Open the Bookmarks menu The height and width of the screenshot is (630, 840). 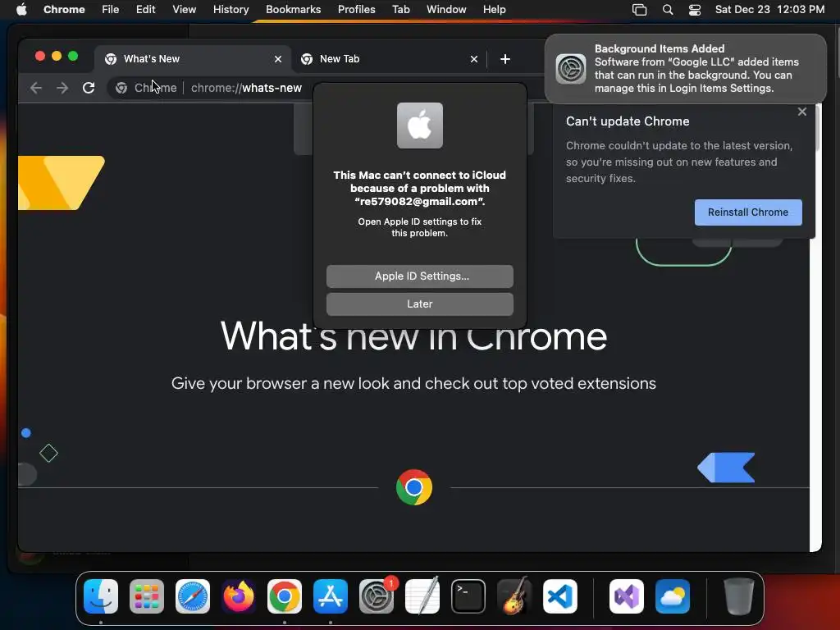[293, 10]
